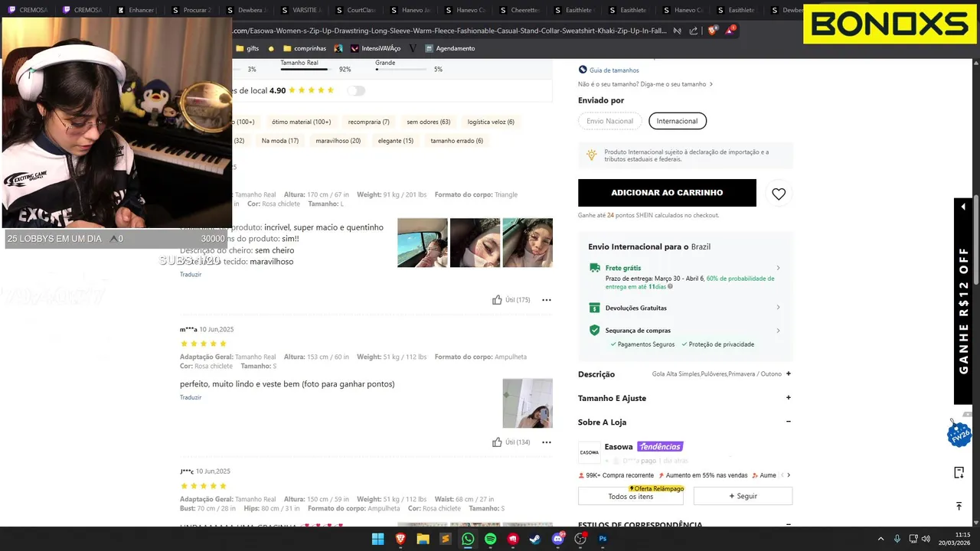980x551 pixels.
Task: Click the address bar URL
Action: [x=449, y=31]
